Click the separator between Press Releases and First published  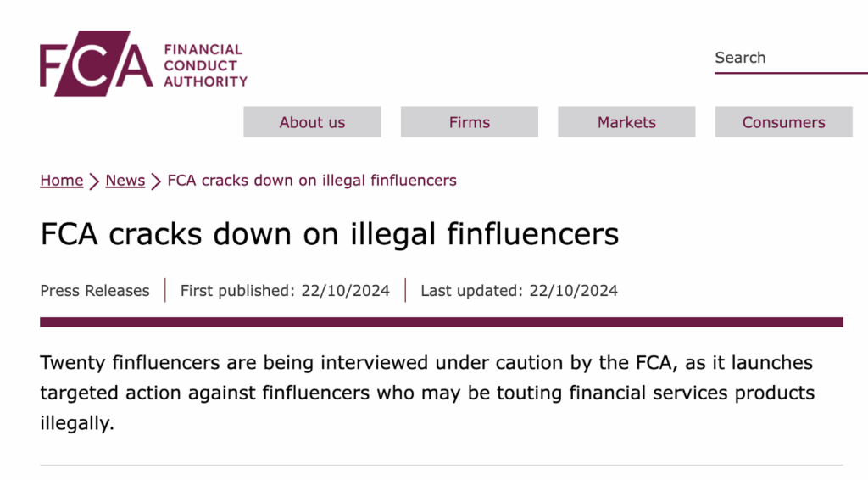[164, 290]
